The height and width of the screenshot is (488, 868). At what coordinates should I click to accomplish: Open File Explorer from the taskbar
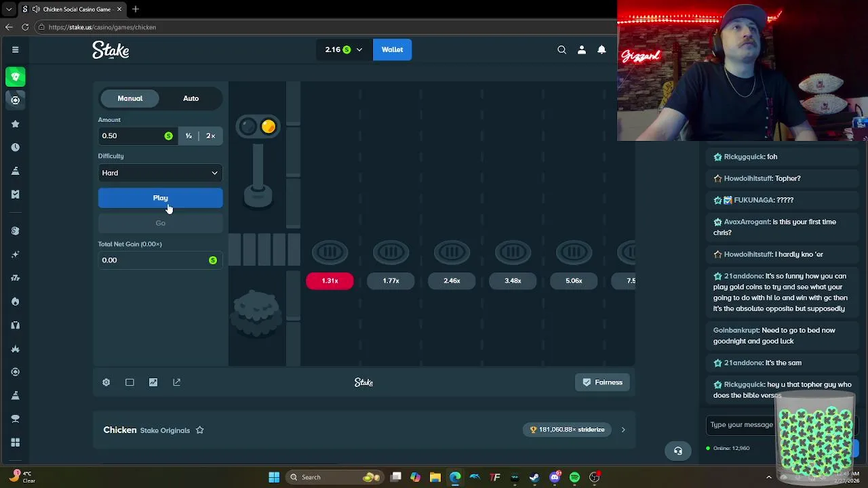pyautogui.click(x=435, y=477)
